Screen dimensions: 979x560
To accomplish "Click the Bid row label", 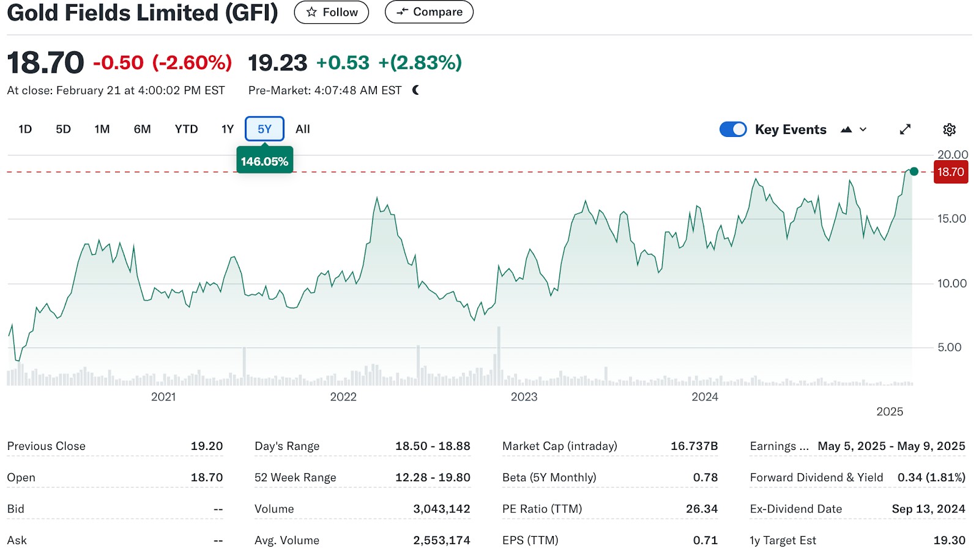I will click(16, 509).
